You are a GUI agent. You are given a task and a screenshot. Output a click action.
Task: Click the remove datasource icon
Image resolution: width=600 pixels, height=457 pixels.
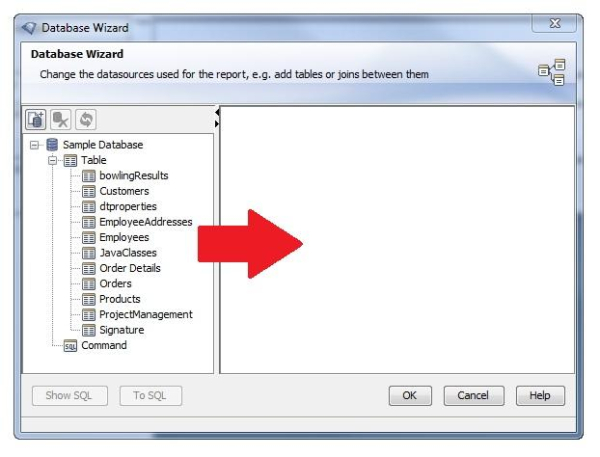pos(61,120)
